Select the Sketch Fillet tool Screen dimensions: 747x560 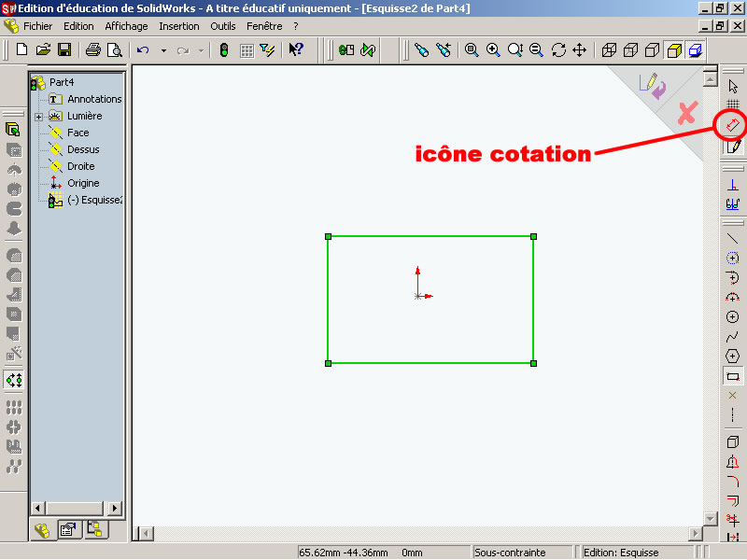(x=733, y=482)
